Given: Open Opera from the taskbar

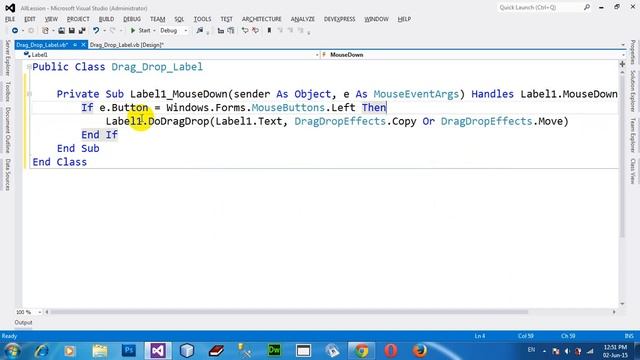Looking at the screenshot, I should [x=391, y=351].
